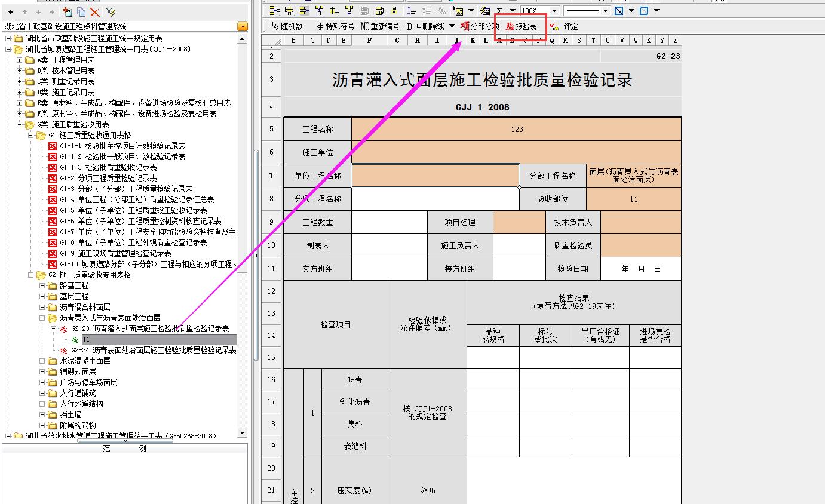
Task: Click the insert picture icon
Action: pyautogui.click(x=458, y=10)
